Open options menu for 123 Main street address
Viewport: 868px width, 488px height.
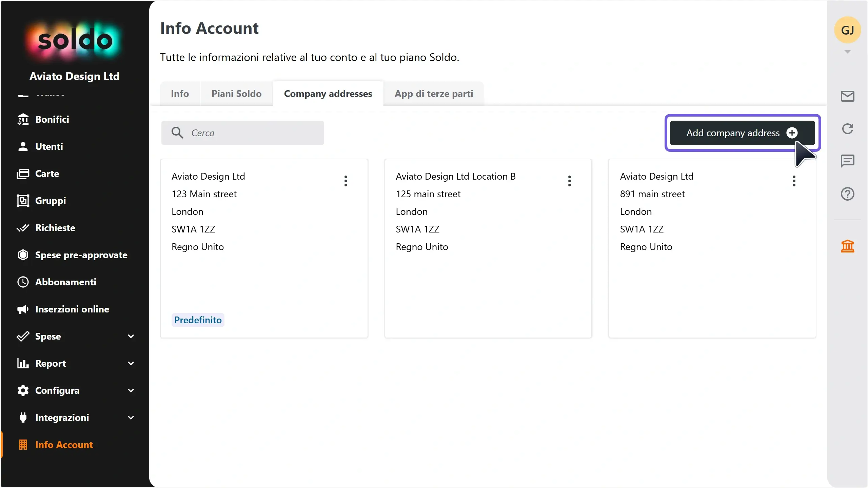[x=346, y=181]
